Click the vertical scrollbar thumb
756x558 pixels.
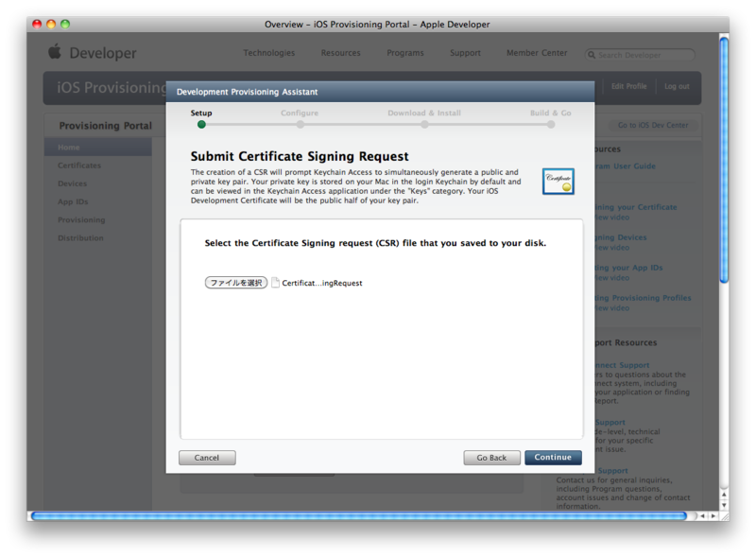[724, 160]
